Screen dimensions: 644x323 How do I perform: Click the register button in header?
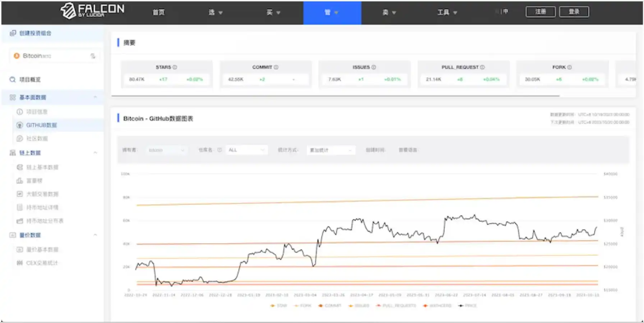point(540,12)
